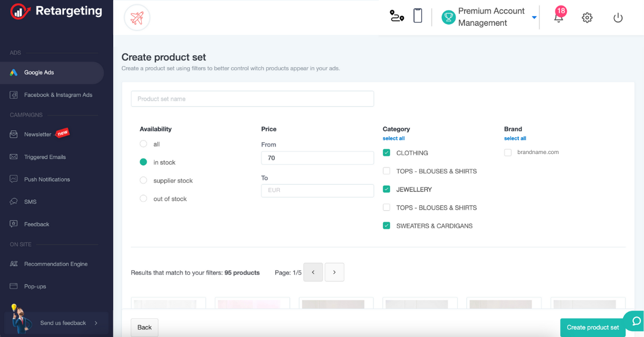
Task: Click the Google Ads sidebar icon
Action: [14, 72]
